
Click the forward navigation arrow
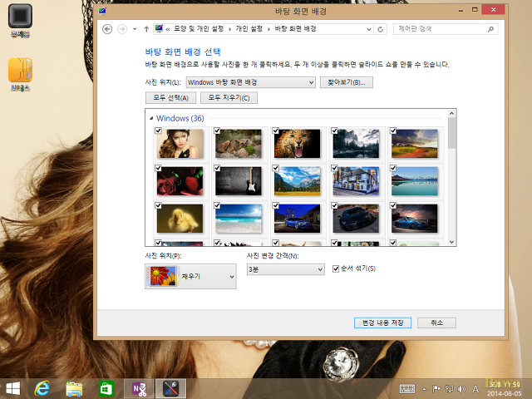pos(122,29)
